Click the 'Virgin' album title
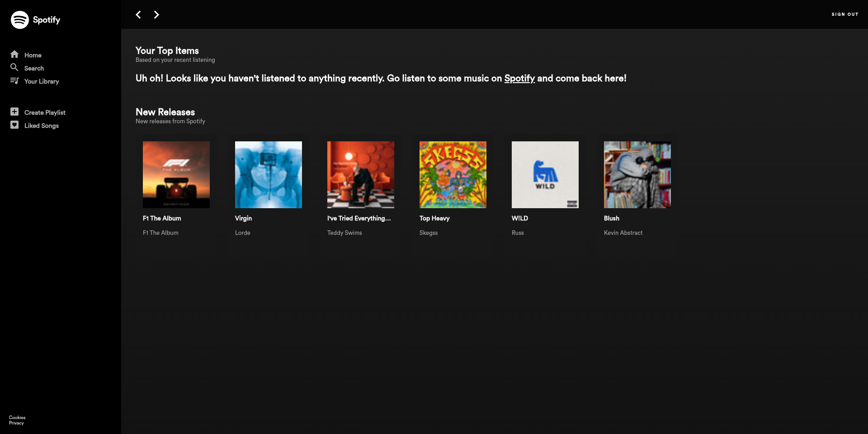The width and height of the screenshot is (868, 434). 243,218
